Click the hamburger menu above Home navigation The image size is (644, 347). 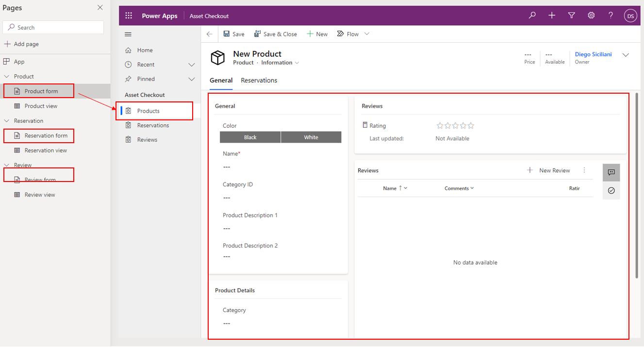[x=128, y=34]
